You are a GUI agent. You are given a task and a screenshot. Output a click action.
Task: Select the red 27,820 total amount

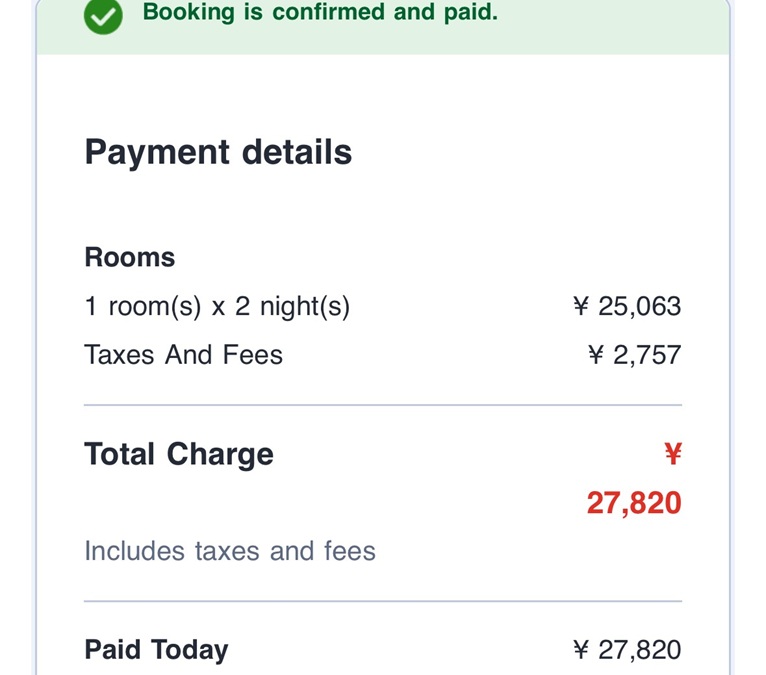point(634,502)
